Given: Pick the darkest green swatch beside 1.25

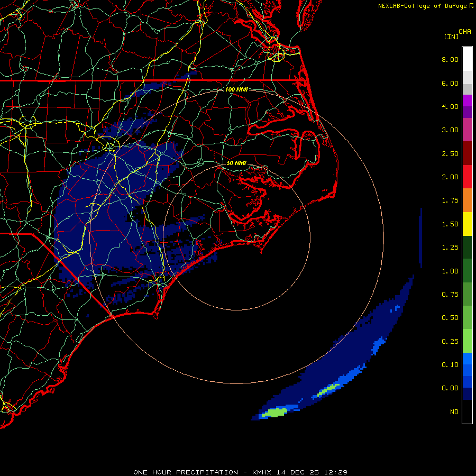Looking at the screenshot, I should pyautogui.click(x=467, y=248).
